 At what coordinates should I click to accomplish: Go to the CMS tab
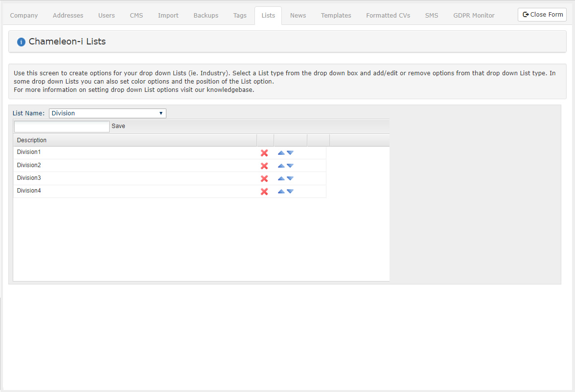(137, 15)
